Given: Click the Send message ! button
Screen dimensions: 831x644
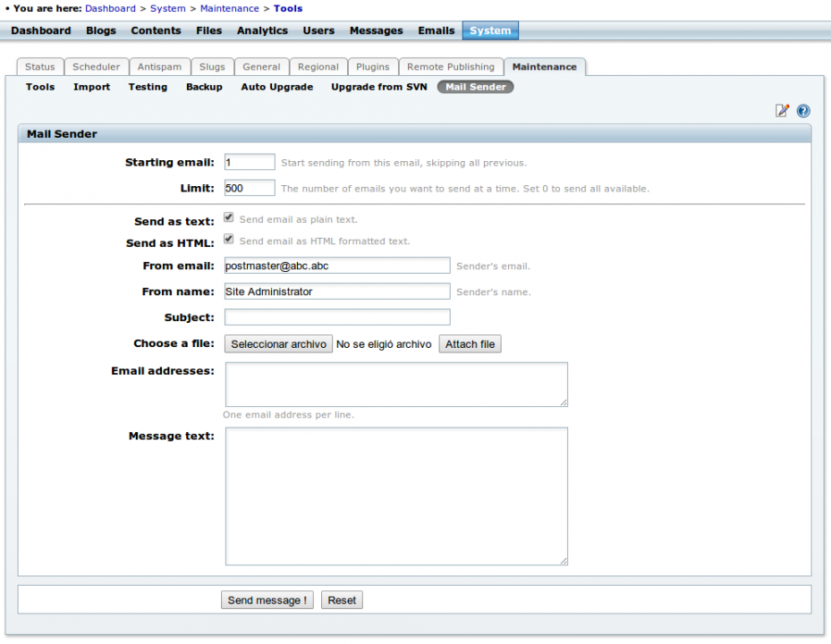Looking at the screenshot, I should [267, 600].
